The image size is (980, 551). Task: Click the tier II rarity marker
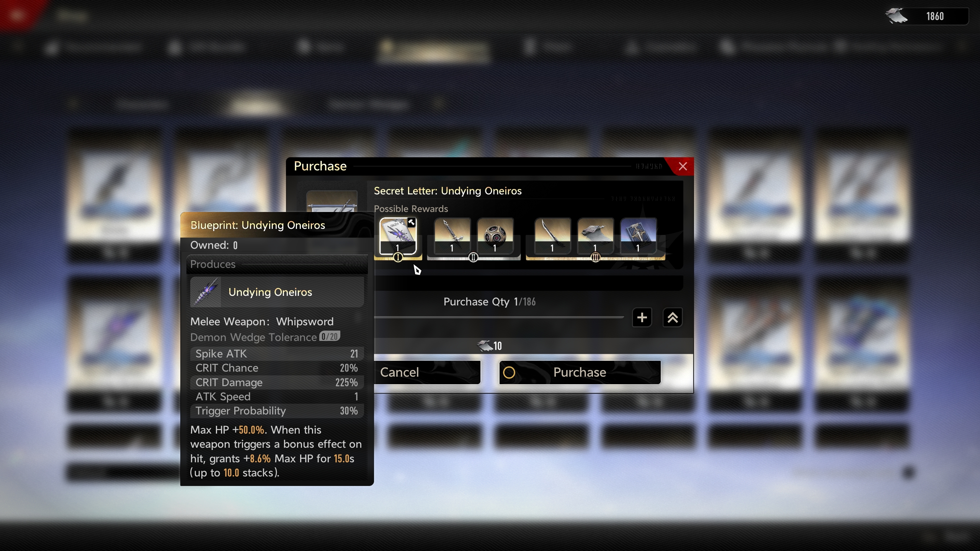click(x=473, y=258)
